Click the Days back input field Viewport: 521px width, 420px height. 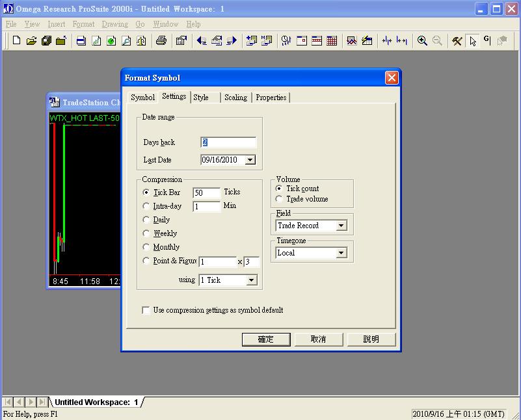[x=228, y=142]
